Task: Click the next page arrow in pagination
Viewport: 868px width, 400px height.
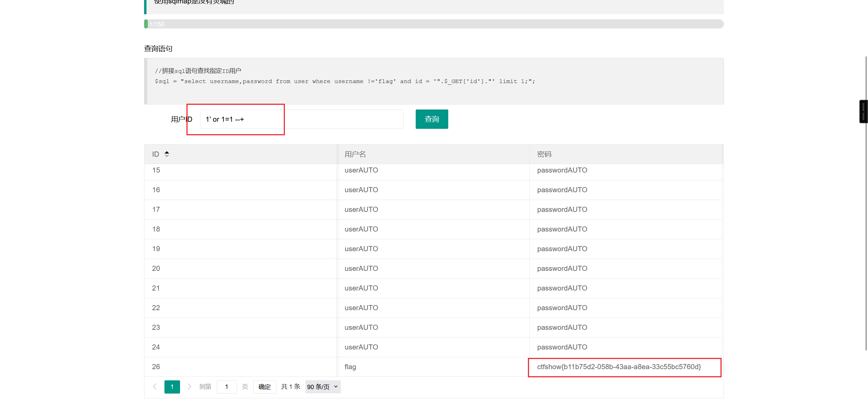Action: (x=189, y=386)
